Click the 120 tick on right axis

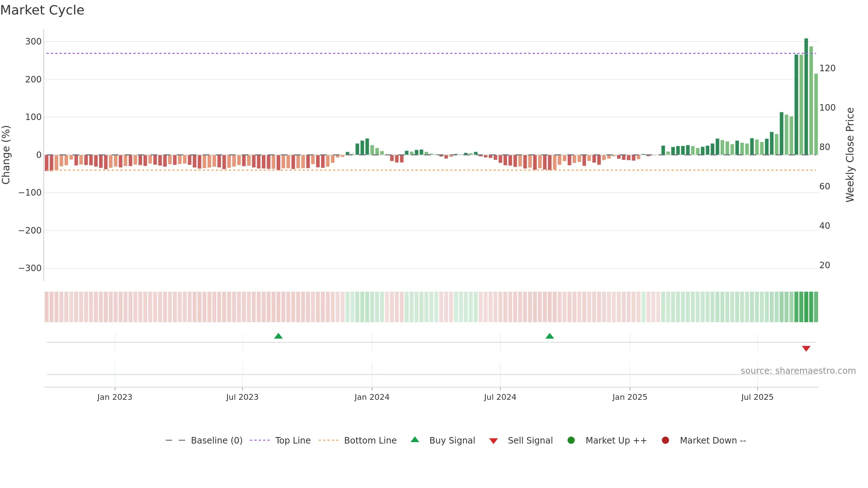[x=827, y=68]
